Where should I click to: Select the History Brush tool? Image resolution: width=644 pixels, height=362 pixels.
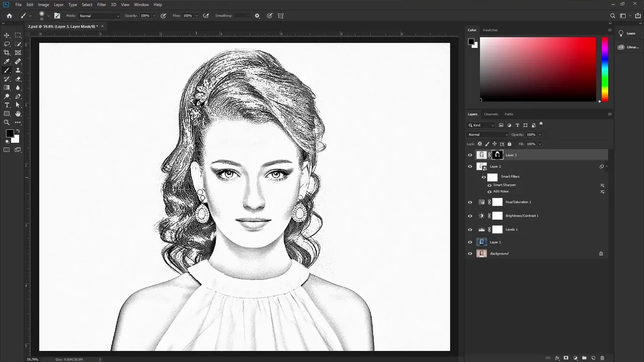point(7,79)
